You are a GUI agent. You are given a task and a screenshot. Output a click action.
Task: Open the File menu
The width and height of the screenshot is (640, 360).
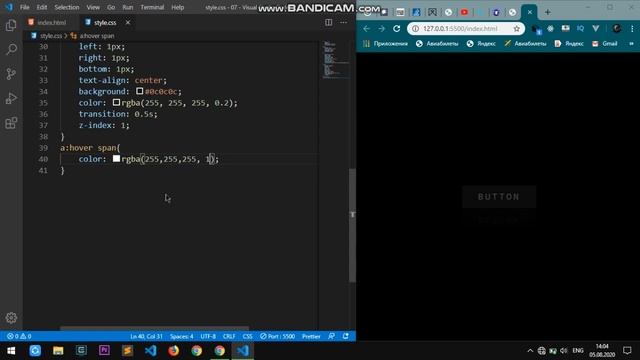[x=24, y=7]
